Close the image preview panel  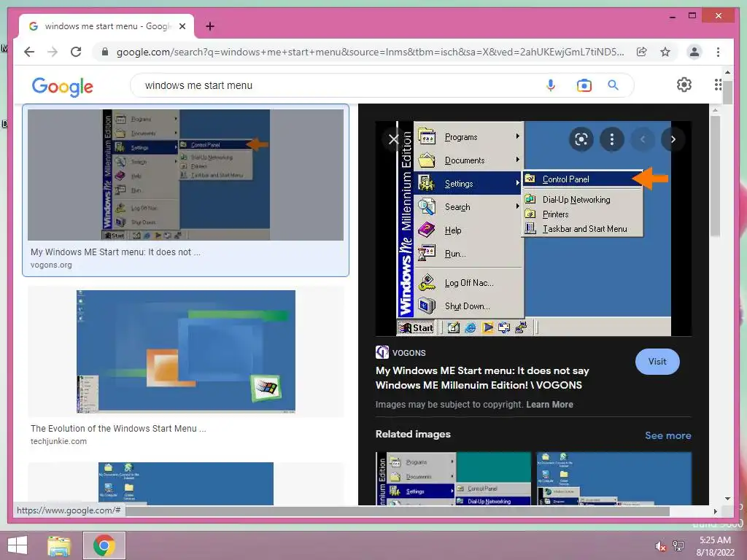[393, 139]
